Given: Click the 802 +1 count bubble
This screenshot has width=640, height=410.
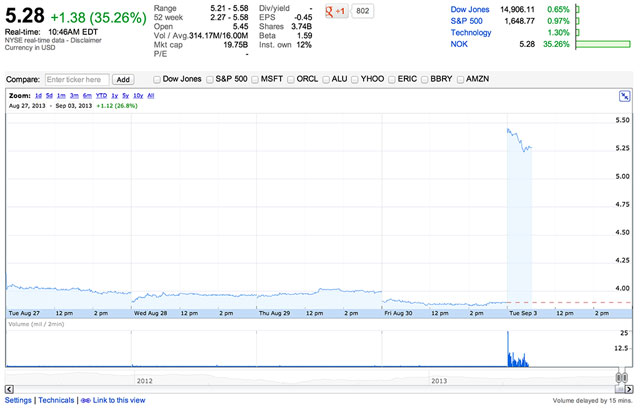Looking at the screenshot, I should tap(362, 11).
